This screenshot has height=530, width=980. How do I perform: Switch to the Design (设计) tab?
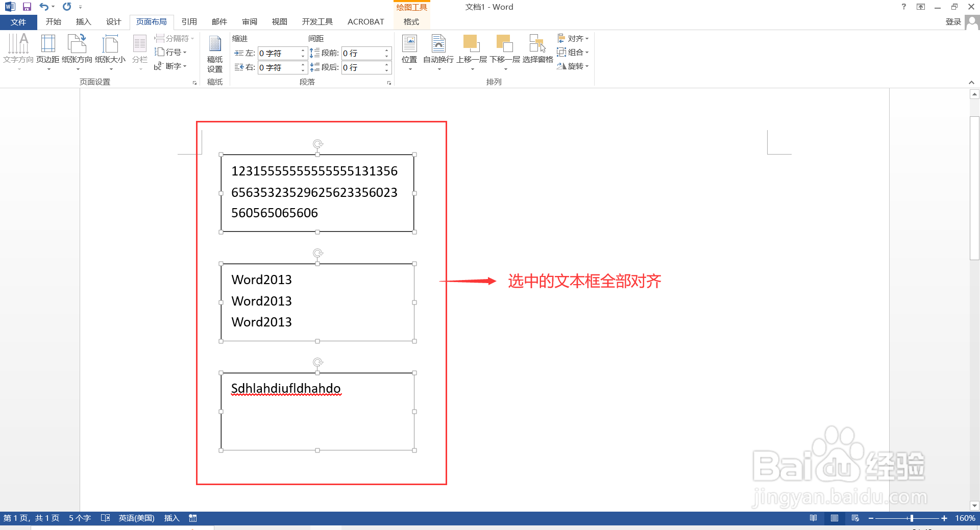(114, 22)
